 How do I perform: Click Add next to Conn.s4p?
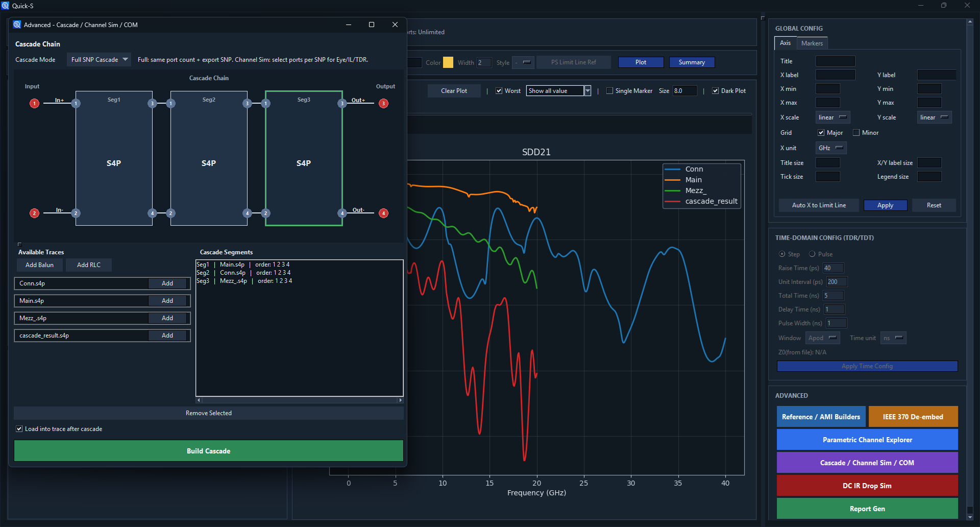coord(167,283)
